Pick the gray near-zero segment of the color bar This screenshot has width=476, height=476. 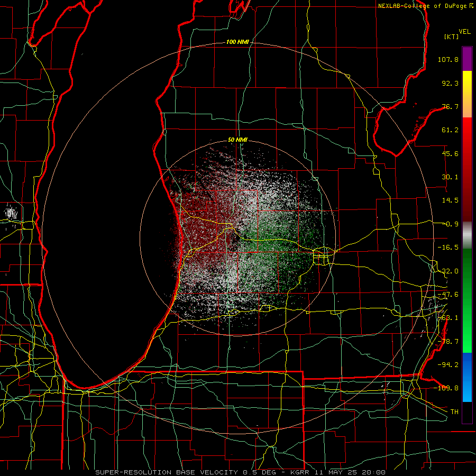(467, 235)
